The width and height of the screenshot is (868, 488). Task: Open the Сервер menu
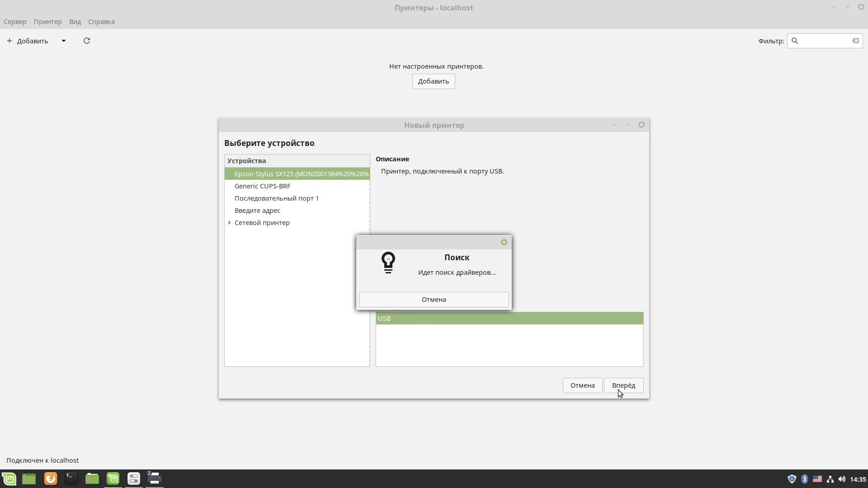coord(15,22)
